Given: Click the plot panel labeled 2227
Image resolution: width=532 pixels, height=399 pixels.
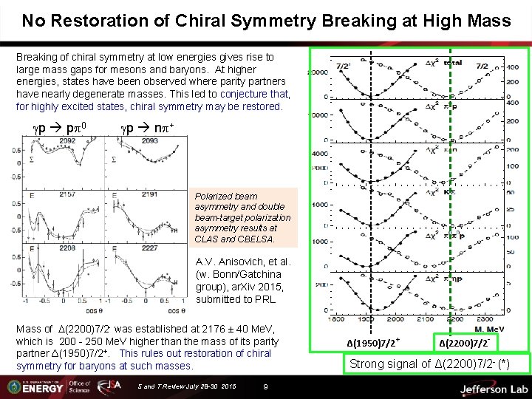Looking at the screenshot, I should [x=146, y=270].
